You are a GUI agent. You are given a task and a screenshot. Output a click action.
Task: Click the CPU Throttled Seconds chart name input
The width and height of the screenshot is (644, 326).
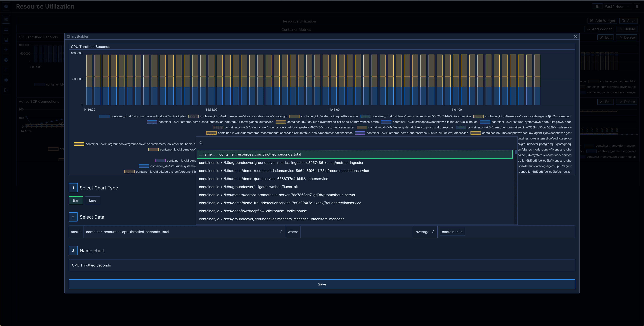tap(322, 265)
